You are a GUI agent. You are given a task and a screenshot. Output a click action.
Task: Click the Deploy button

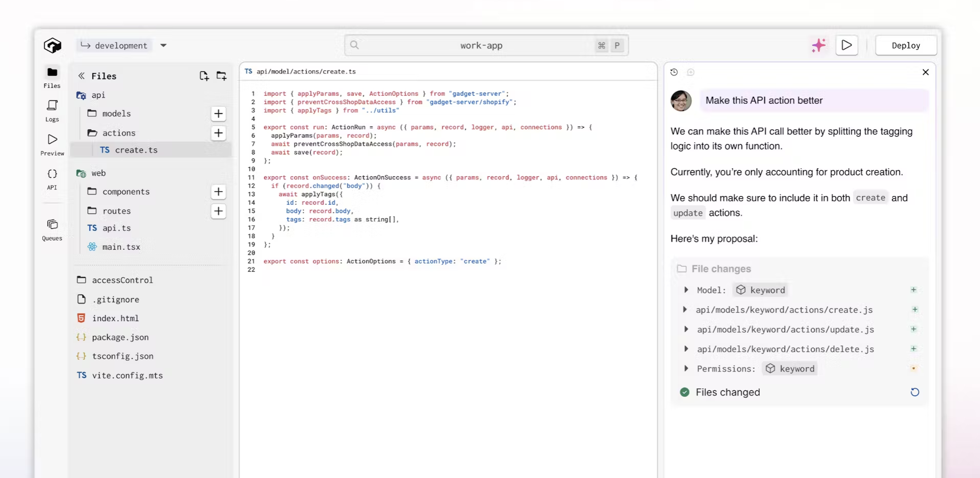point(906,45)
